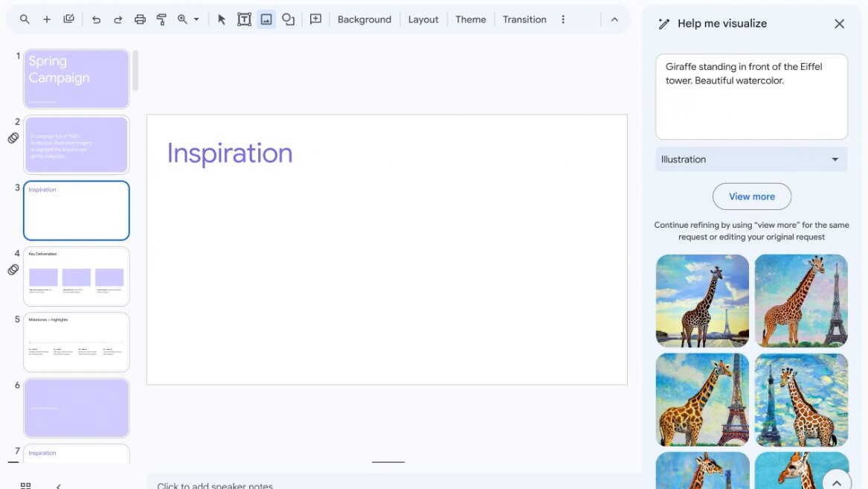Activate the paint format roller tool
The image size is (868, 489).
(161, 19)
